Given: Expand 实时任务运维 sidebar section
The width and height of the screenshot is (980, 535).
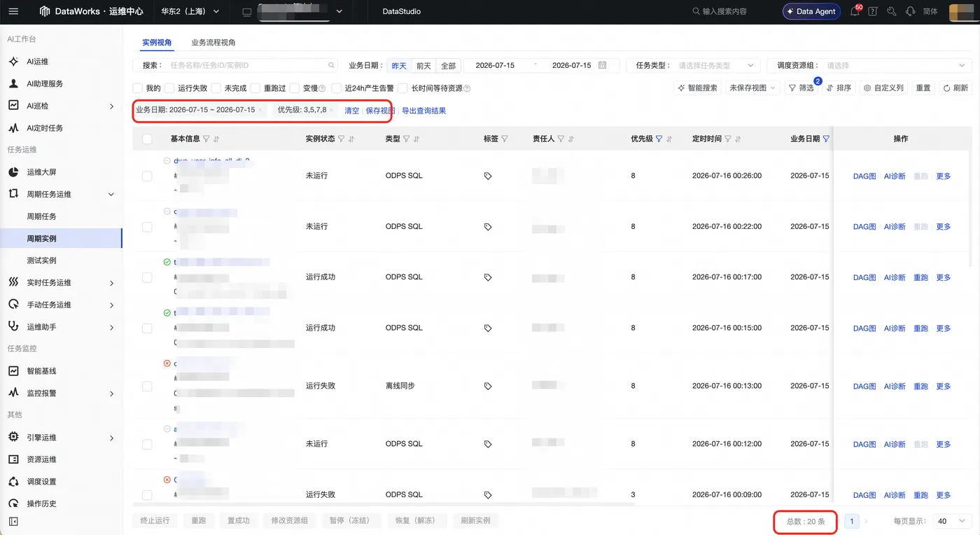Looking at the screenshot, I should (x=62, y=283).
